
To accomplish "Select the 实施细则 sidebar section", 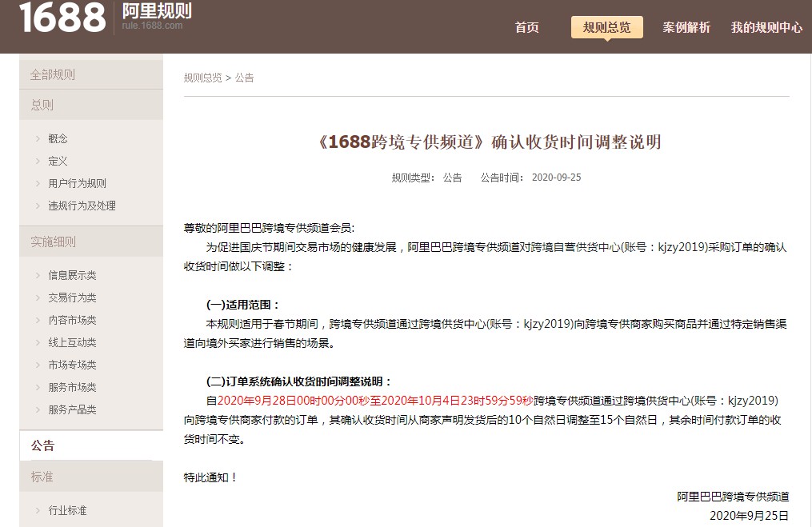I will [x=91, y=242].
